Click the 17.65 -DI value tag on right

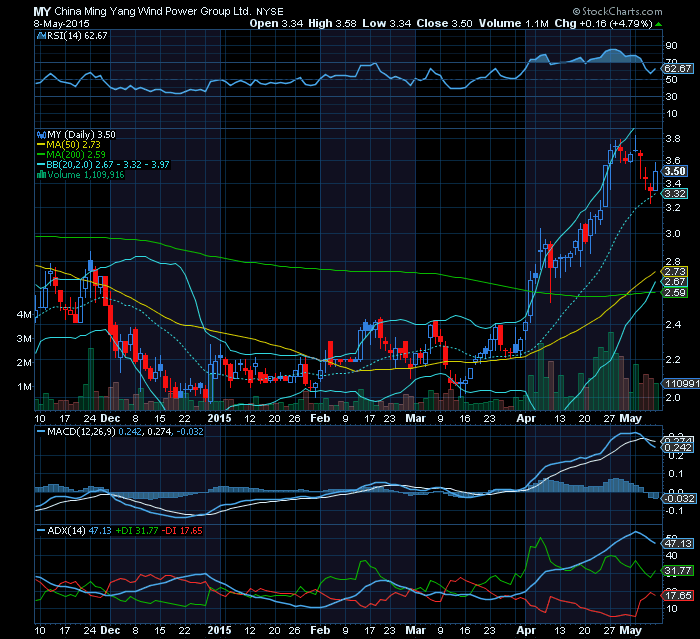[x=678, y=596]
